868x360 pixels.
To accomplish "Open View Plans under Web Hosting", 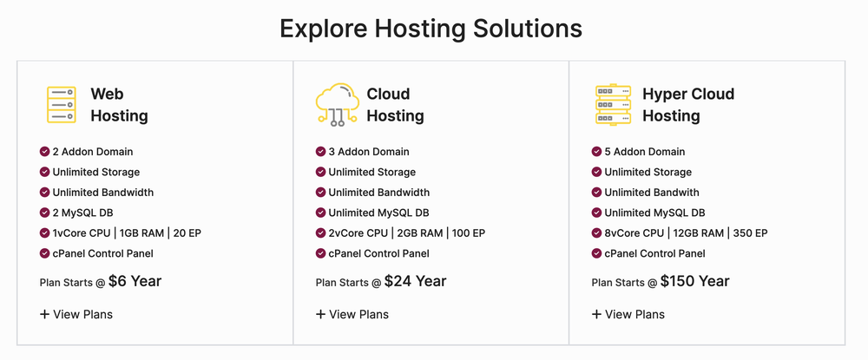I will (76, 314).
